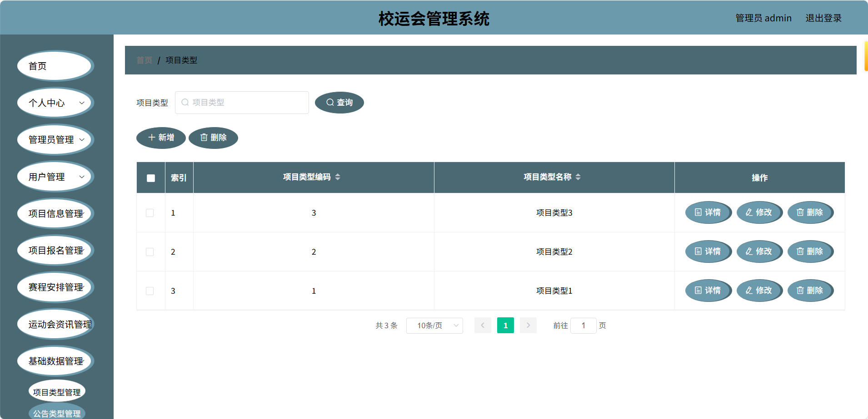Sort ascending by 项目类型编码 column caret
868x419 pixels.
click(338, 175)
